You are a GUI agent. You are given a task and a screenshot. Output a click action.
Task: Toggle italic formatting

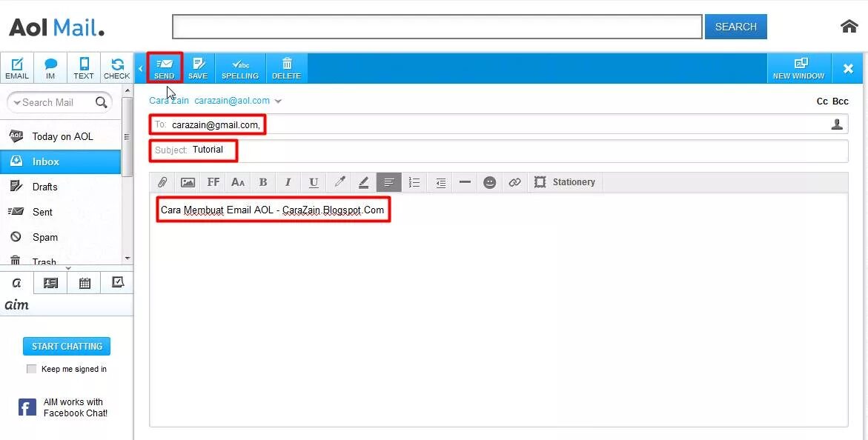[288, 182]
